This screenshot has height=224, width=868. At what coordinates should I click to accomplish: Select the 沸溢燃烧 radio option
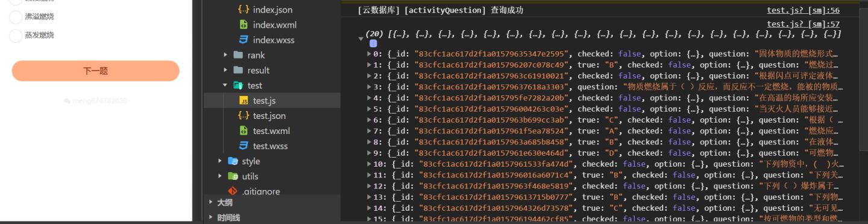(x=16, y=18)
